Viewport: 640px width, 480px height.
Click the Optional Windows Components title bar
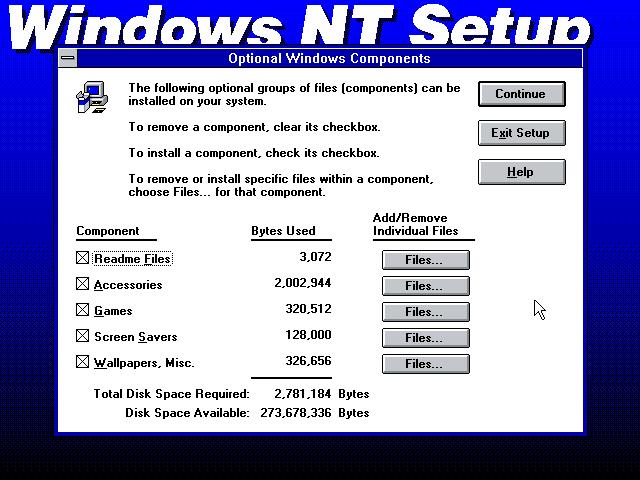(329, 58)
